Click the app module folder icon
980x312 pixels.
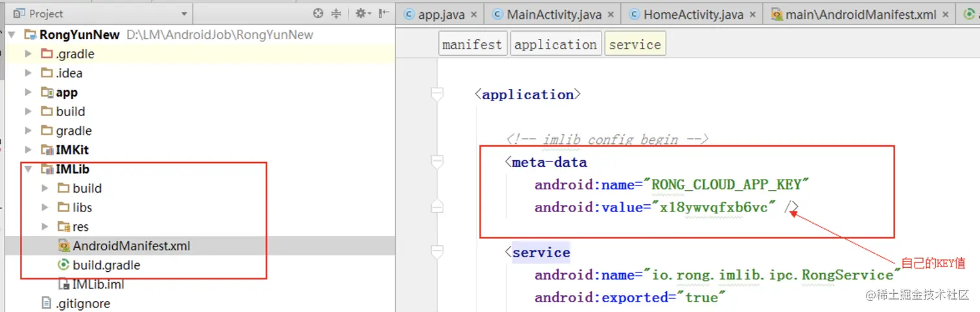[47, 93]
